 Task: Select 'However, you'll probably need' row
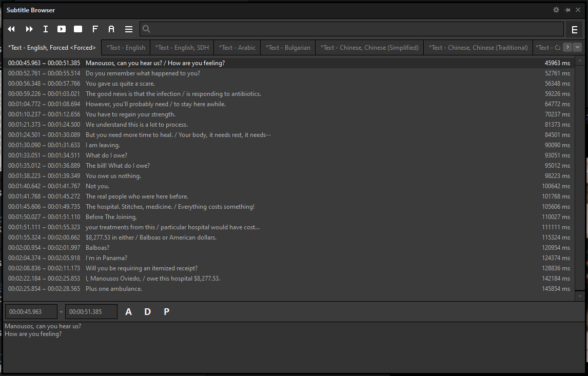[289, 104]
